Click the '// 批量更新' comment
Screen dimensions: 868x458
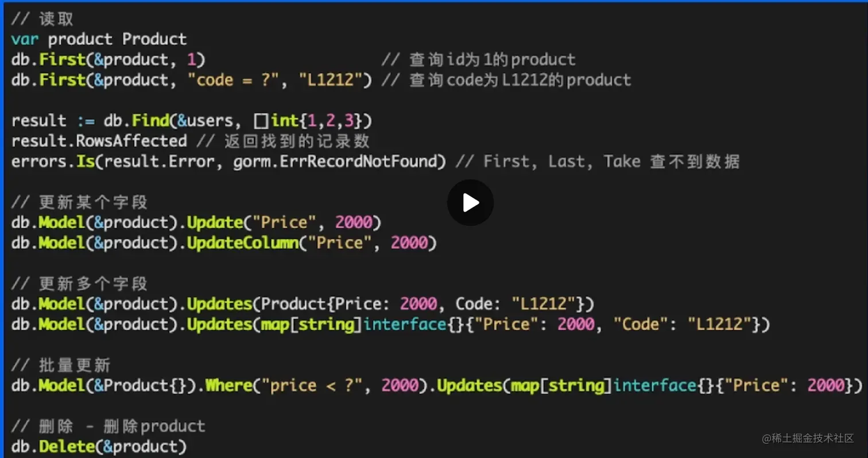click(x=61, y=365)
